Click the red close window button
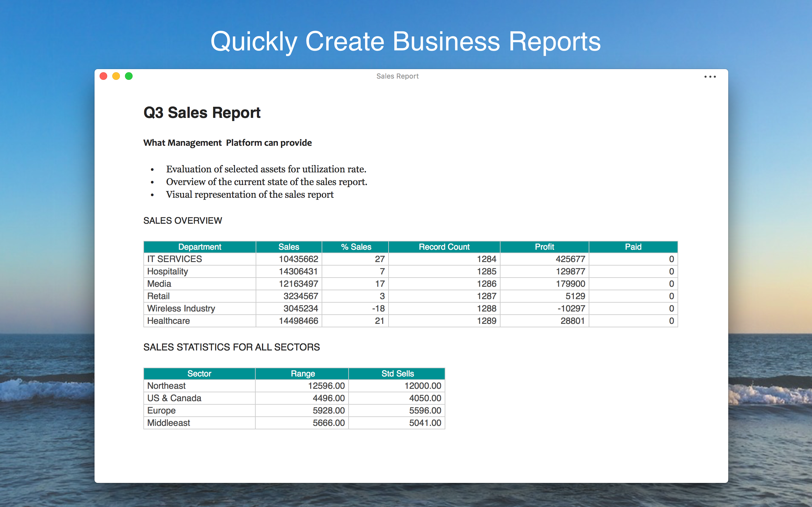Screen dimensions: 812x507 pyautogui.click(x=103, y=76)
